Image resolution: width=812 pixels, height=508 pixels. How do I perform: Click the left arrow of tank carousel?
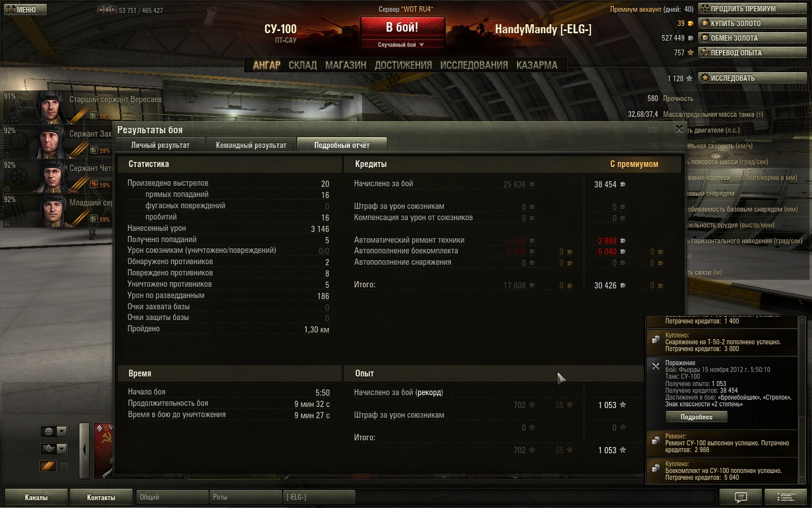84,450
